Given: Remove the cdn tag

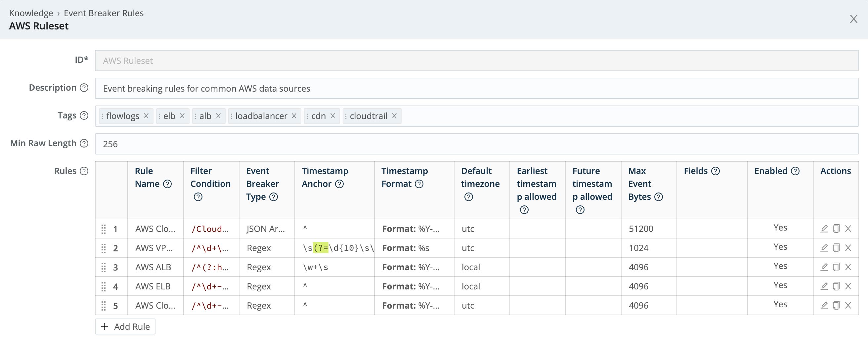Looking at the screenshot, I should pyautogui.click(x=332, y=115).
